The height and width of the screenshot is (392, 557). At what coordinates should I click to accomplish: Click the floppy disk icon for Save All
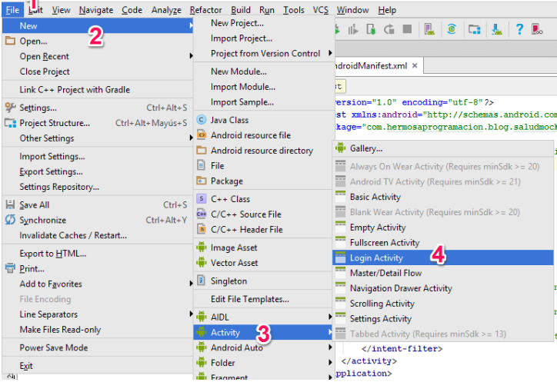coord(10,204)
